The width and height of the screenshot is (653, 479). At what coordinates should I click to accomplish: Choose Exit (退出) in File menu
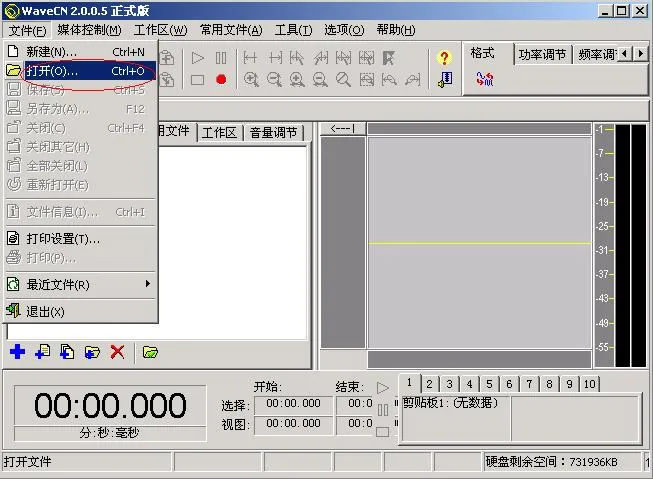(81, 312)
